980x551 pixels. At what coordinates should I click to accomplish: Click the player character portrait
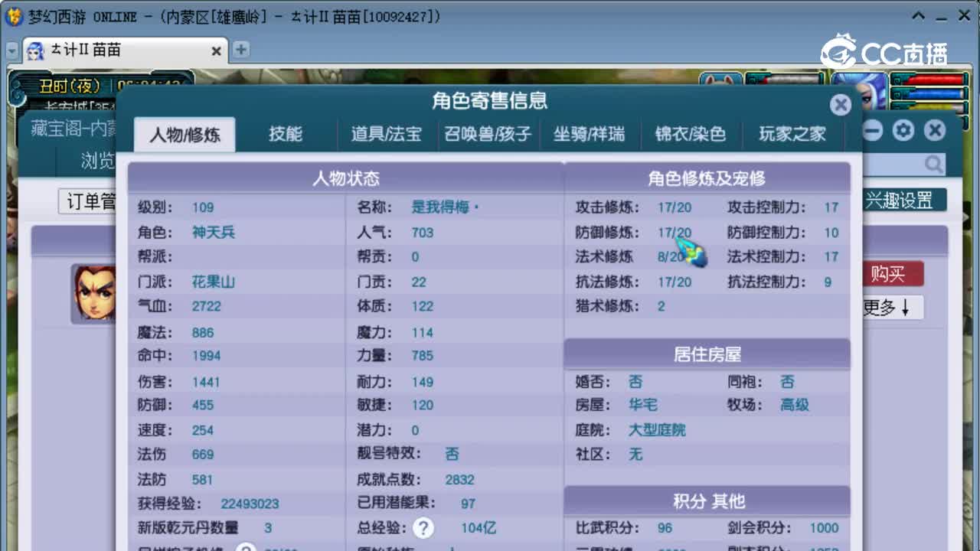[x=858, y=92]
